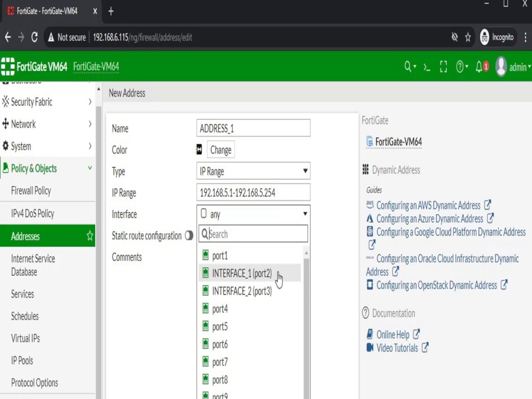Click the FortiGate-VM64 hostname link in side panel
532x399 pixels.
pos(398,142)
